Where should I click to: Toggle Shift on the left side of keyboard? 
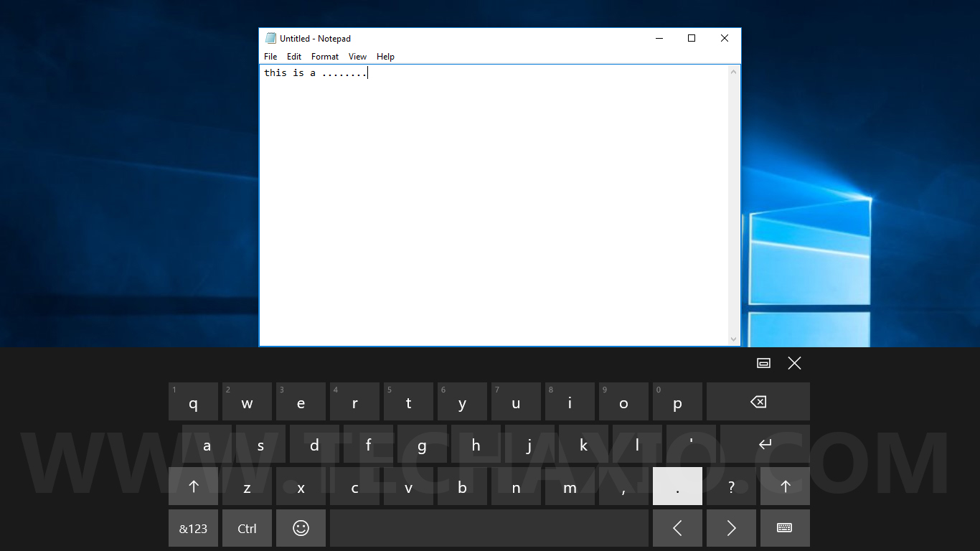coord(193,486)
